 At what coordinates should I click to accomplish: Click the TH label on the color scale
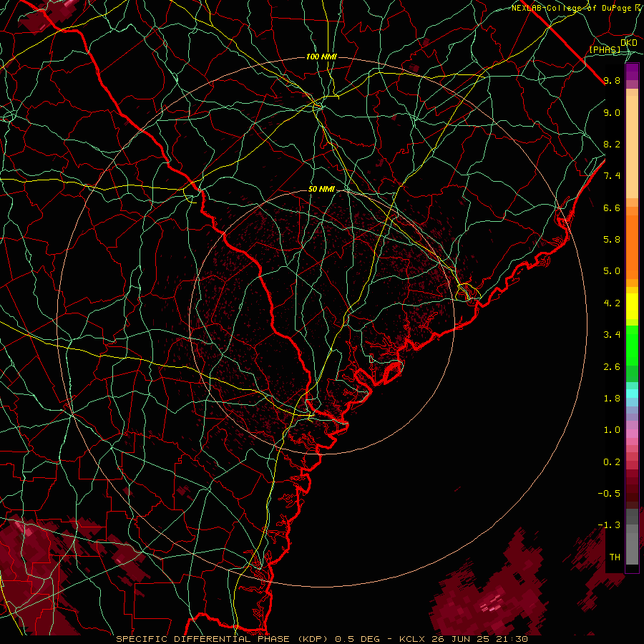click(x=615, y=557)
